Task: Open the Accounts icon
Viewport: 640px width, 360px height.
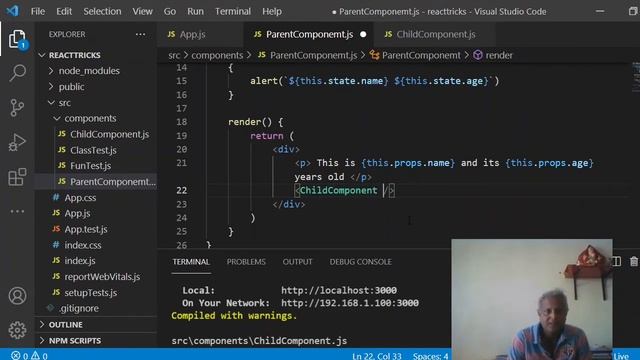Action: (17, 296)
